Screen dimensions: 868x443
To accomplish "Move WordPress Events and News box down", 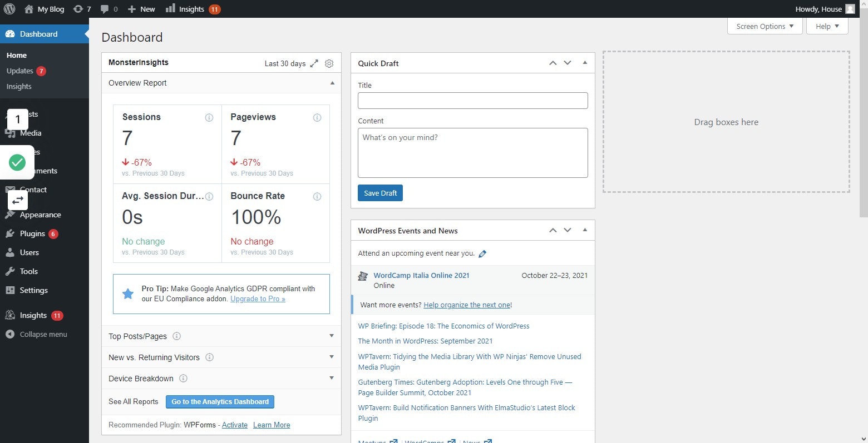I will [x=568, y=230].
